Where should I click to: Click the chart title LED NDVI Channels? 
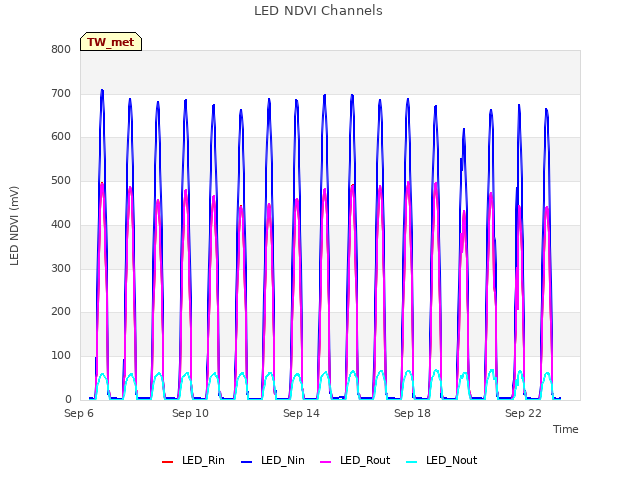[x=318, y=11]
